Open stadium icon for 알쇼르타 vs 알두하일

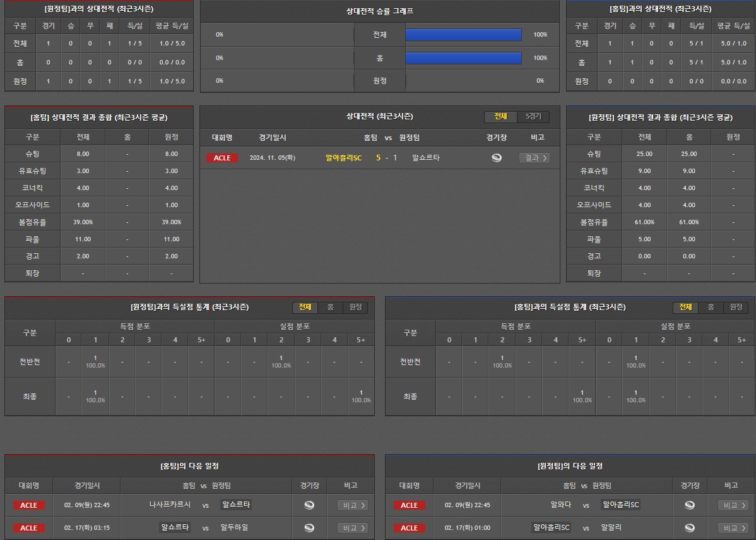point(309,528)
